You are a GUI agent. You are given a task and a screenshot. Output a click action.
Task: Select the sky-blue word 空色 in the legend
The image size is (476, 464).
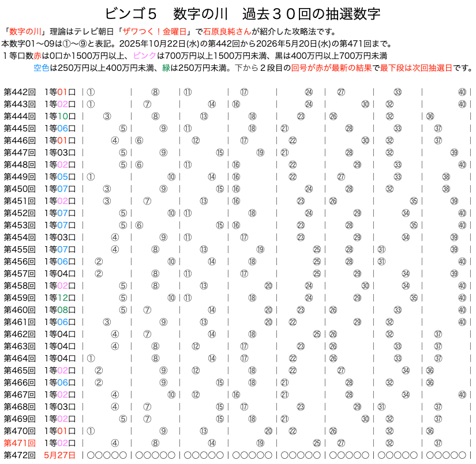tap(42, 68)
